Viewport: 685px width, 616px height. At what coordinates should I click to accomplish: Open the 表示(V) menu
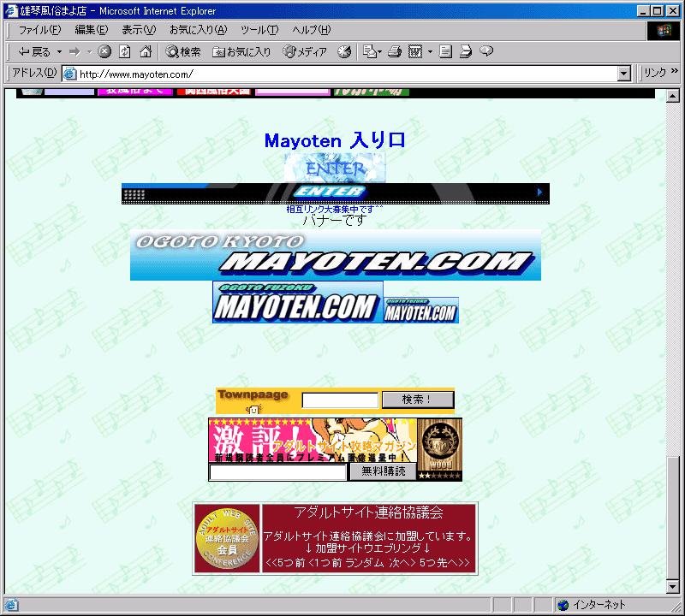(139, 30)
